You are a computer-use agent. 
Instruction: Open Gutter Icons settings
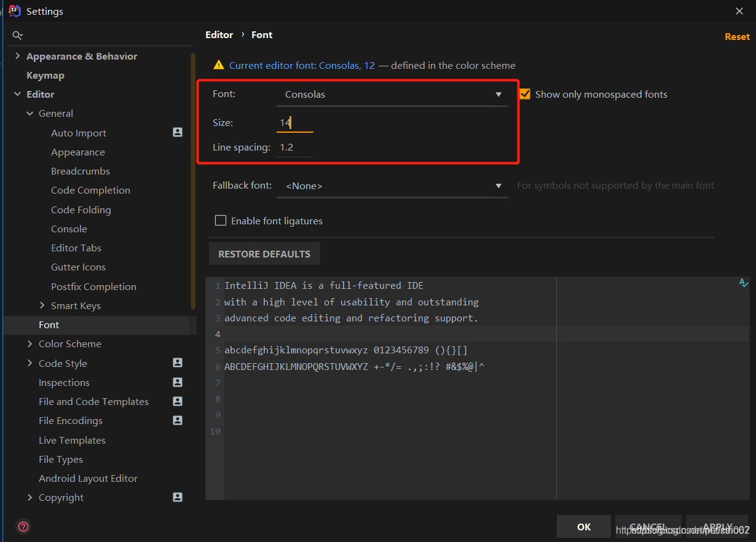[x=78, y=267]
